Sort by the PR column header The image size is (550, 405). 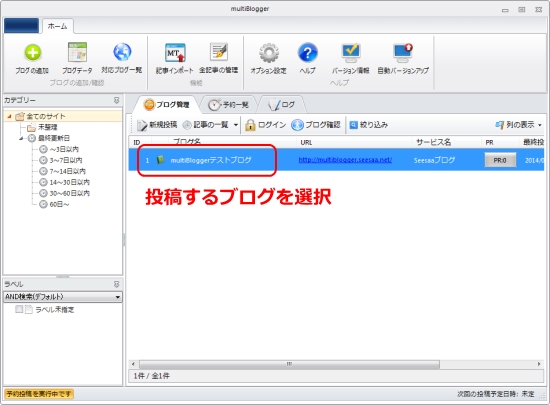(489, 142)
